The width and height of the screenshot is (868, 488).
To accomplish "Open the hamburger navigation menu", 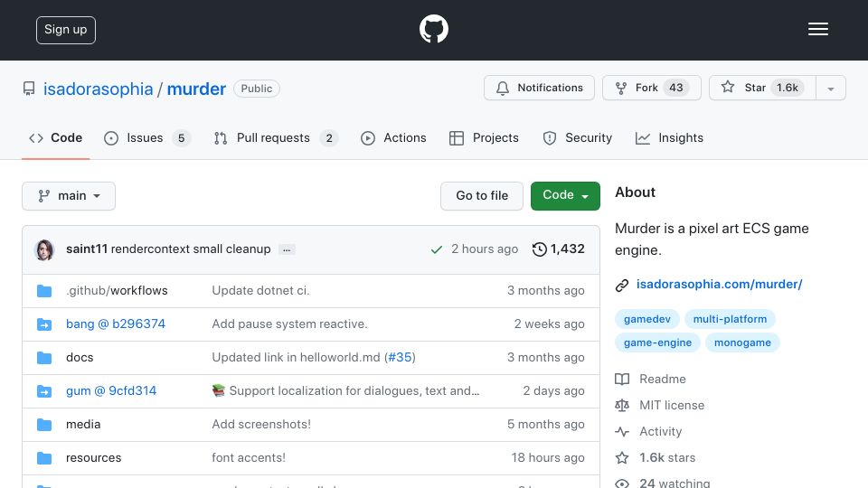I will pyautogui.click(x=817, y=29).
